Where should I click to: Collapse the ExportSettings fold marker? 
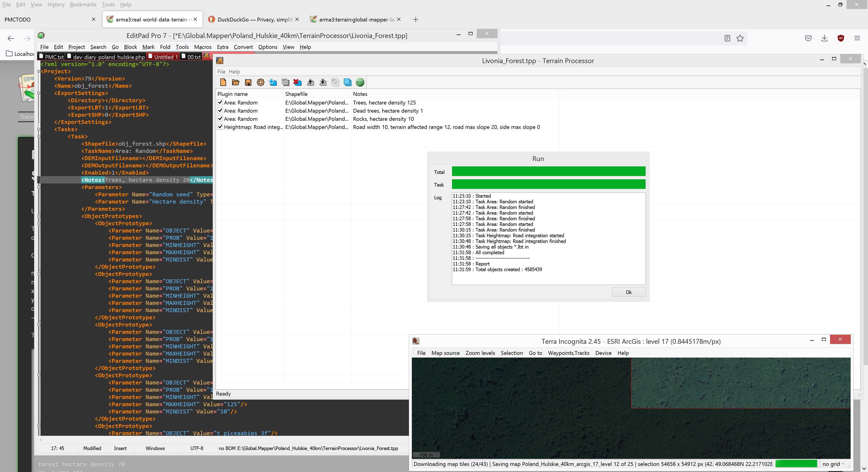[x=39, y=93]
